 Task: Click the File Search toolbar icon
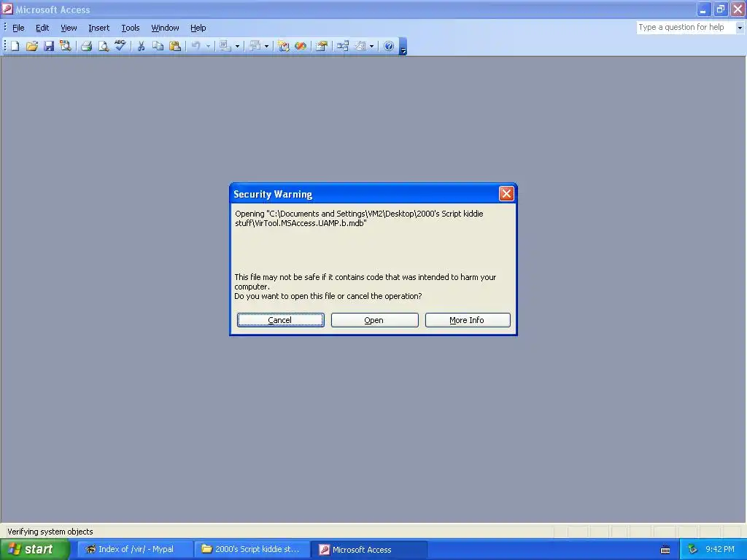point(65,46)
